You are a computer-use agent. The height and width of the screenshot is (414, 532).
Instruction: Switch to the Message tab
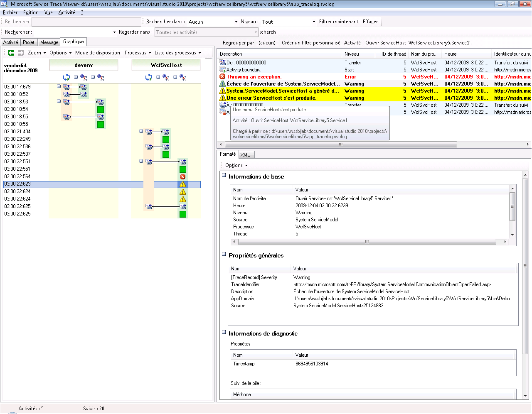49,42
